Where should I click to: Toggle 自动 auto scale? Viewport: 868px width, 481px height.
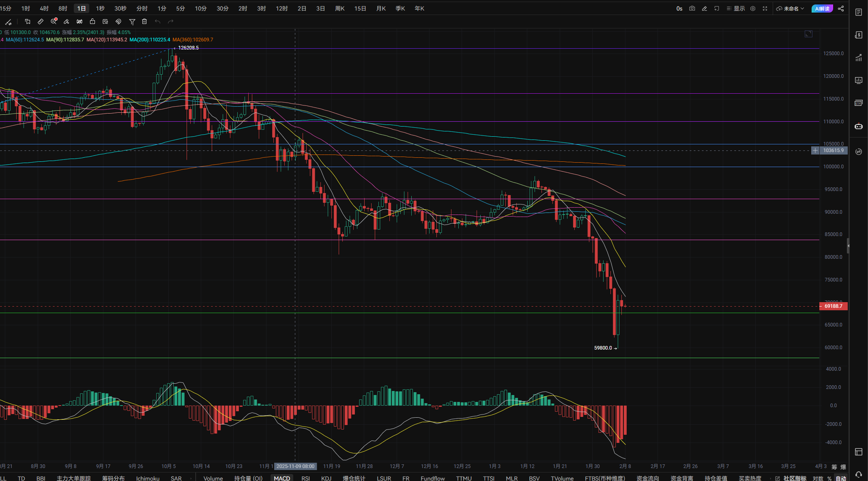point(841,478)
